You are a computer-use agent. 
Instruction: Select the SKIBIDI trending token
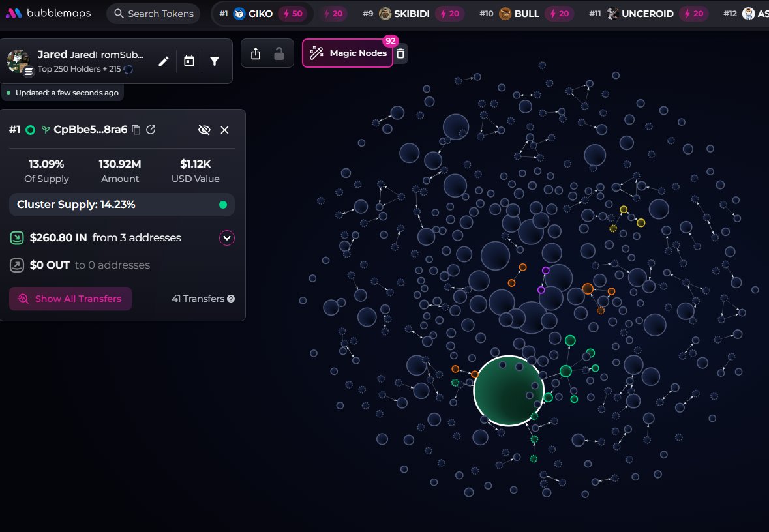coord(411,14)
